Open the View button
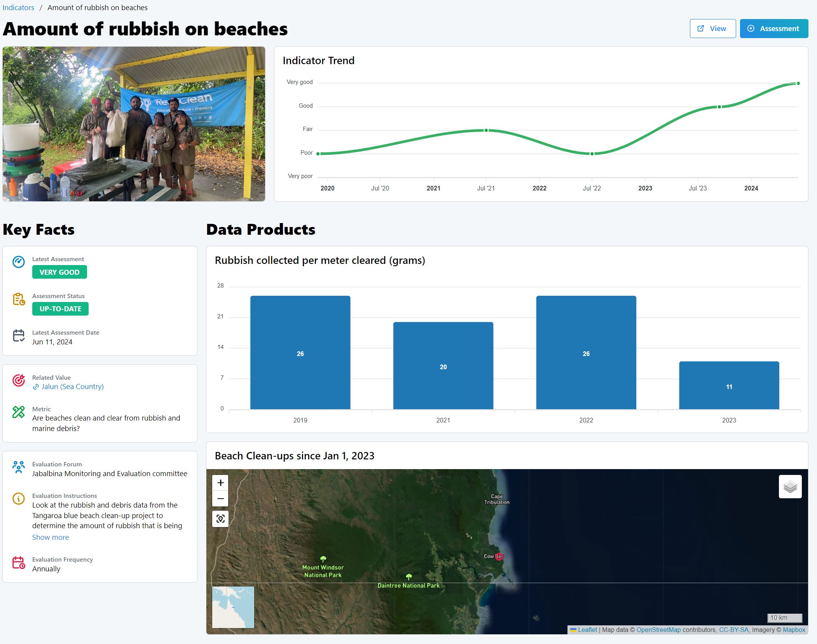Viewport: 817px width, 644px height. click(712, 29)
